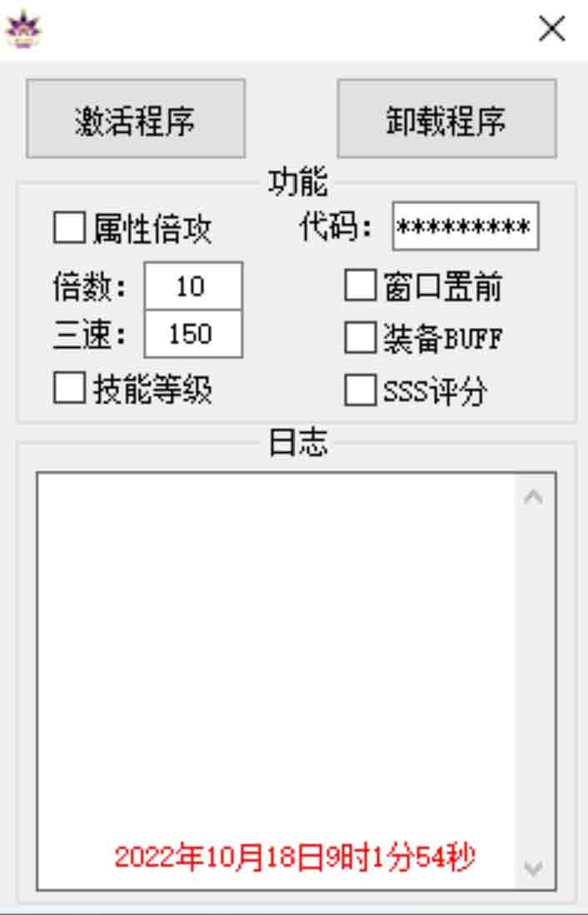
Task: Click the log scrollbar up arrow
Action: 534,497
